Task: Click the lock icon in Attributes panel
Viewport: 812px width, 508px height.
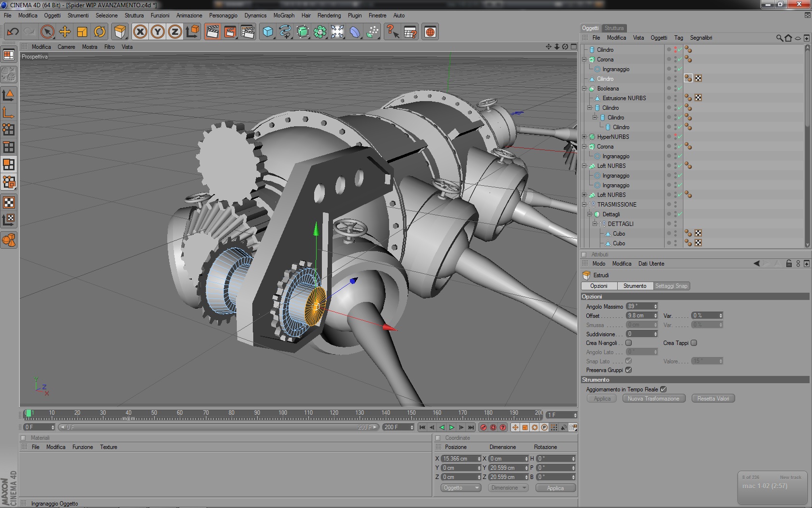Action: pyautogui.click(x=789, y=264)
